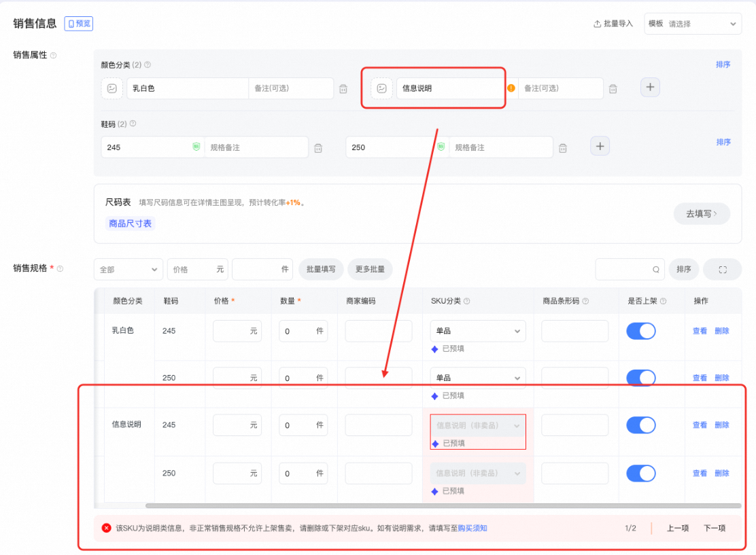Toggle 上架 switch for 乳白色 250
756x555 pixels.
pyautogui.click(x=641, y=378)
